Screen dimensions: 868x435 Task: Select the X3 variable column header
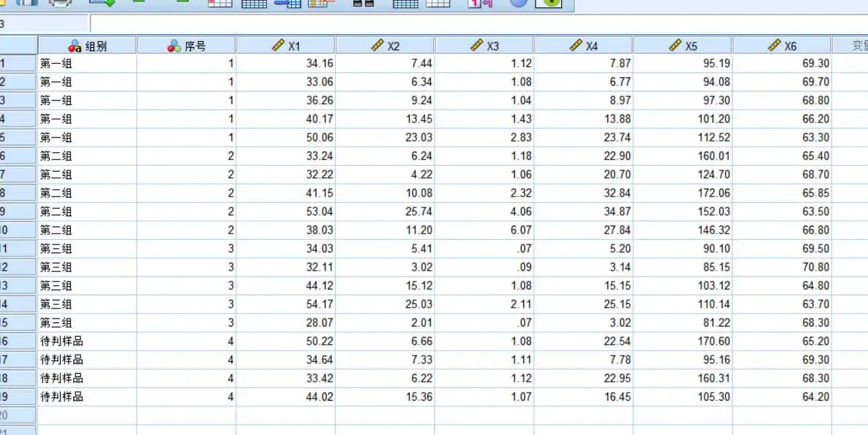[484, 46]
